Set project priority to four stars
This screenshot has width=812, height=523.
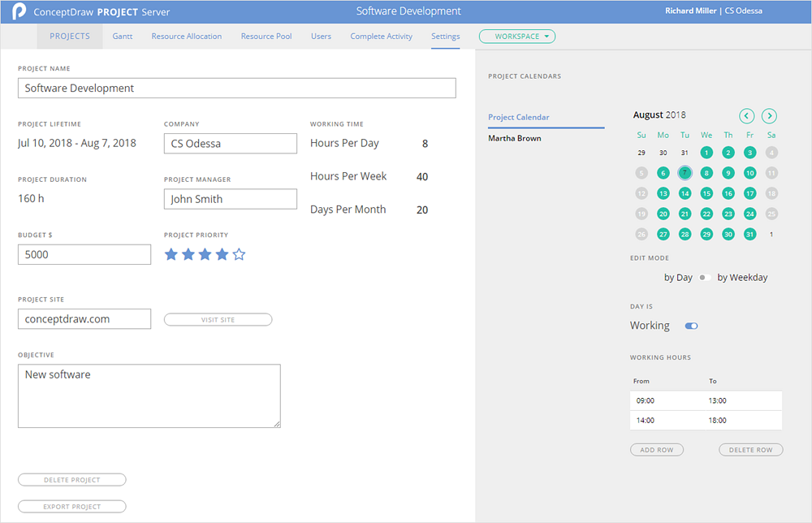[222, 254]
